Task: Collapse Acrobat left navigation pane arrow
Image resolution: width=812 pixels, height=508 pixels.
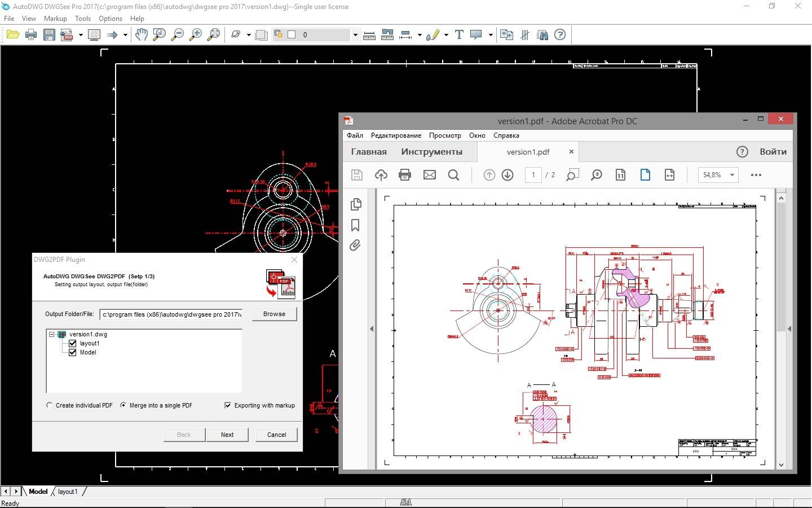Action: pos(372,329)
